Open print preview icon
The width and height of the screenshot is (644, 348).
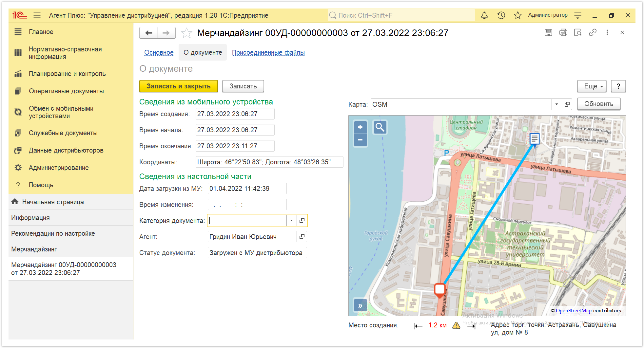[578, 32]
